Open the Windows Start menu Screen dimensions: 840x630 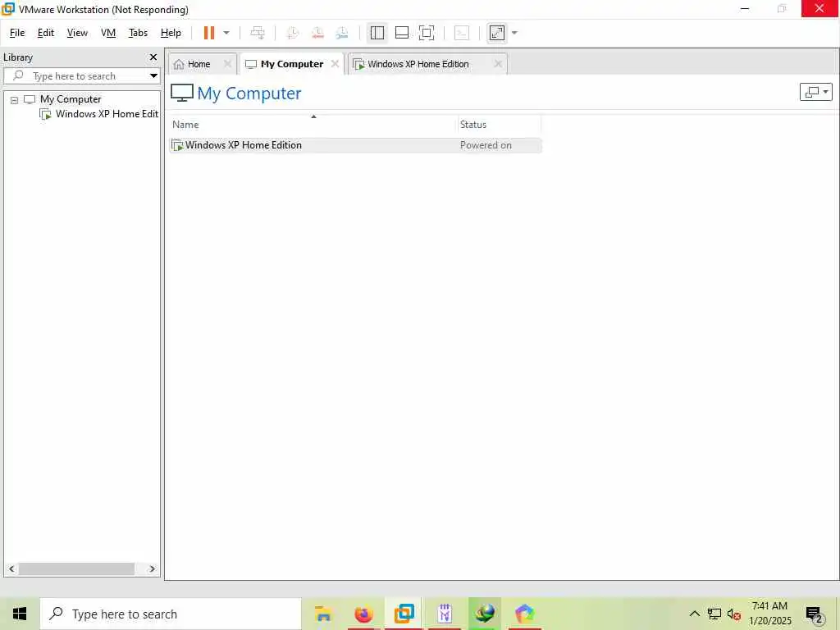coord(20,614)
